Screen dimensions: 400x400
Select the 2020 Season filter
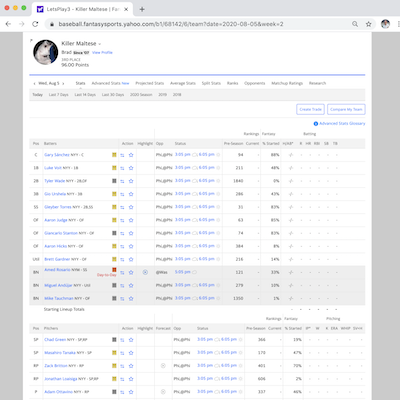point(141,95)
